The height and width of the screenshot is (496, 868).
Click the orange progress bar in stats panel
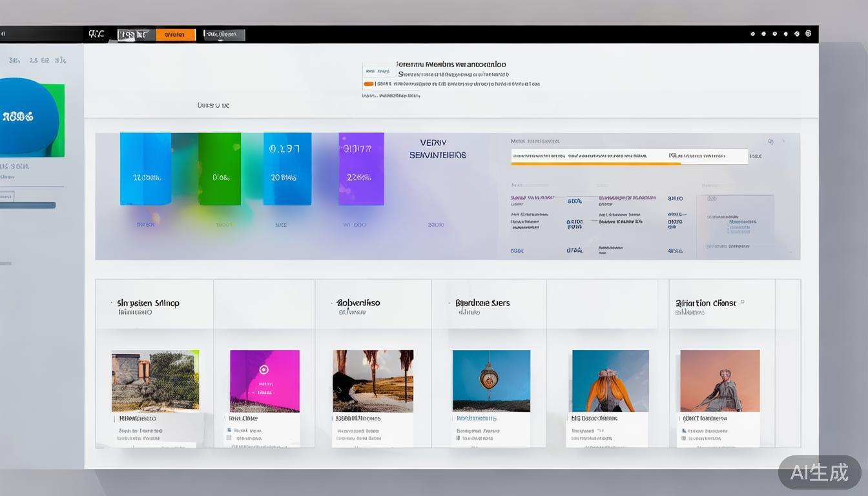coord(595,163)
